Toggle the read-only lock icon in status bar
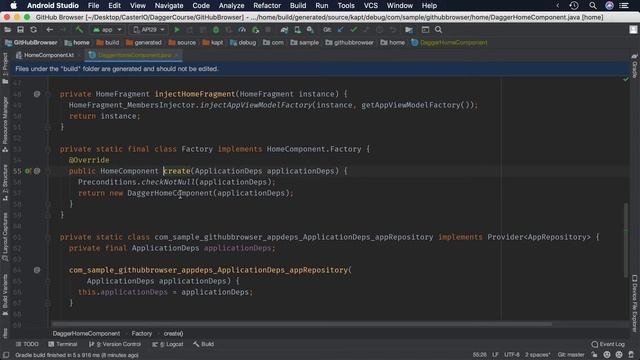This screenshot has height=360, width=640. pyautogui.click(x=594, y=355)
